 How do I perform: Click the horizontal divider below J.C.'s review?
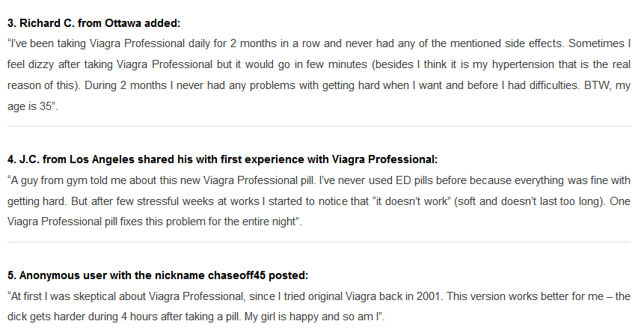coord(319,242)
